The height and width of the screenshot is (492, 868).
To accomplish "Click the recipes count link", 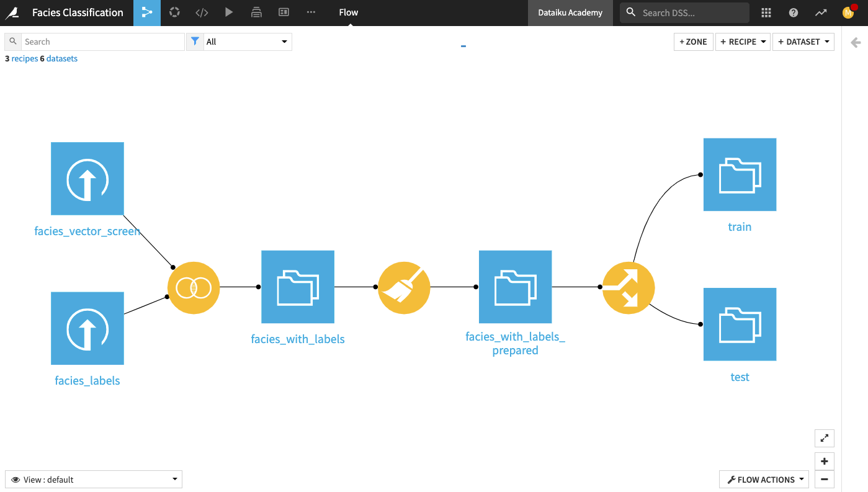I will coord(24,58).
